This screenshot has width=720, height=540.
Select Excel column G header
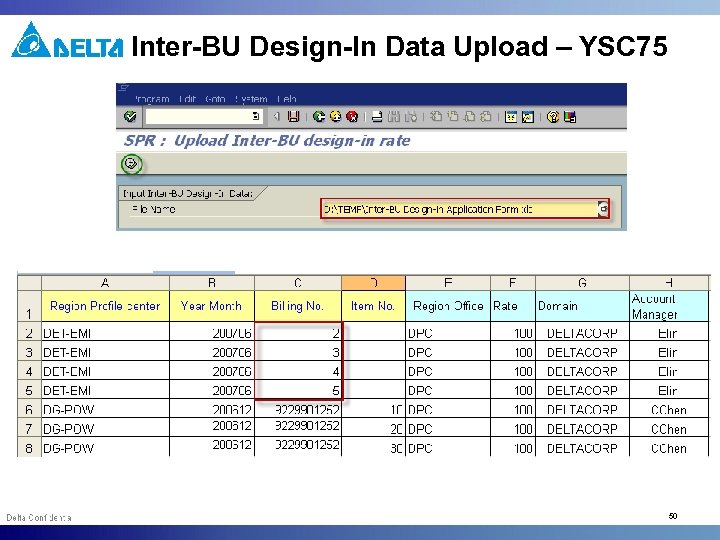coord(582,283)
